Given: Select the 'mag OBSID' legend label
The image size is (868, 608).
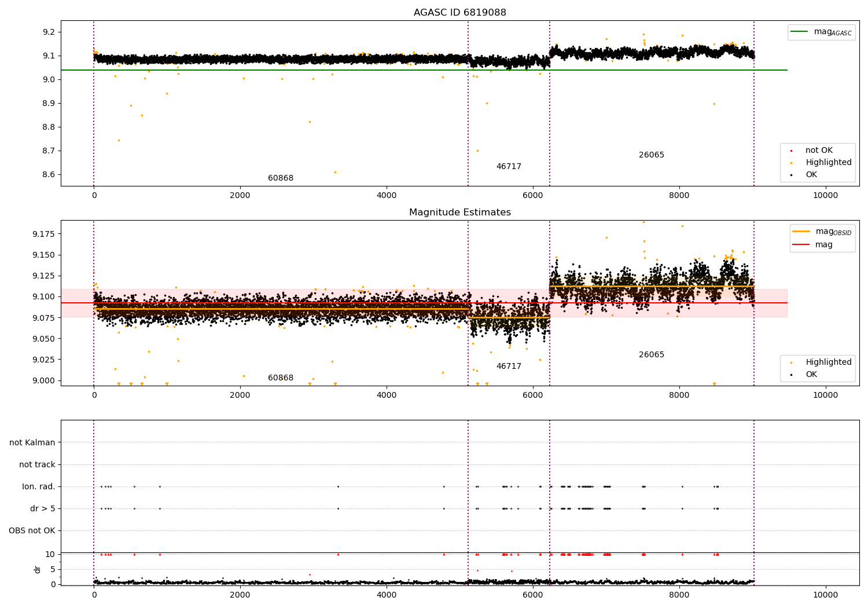Looking at the screenshot, I should pos(833,232).
